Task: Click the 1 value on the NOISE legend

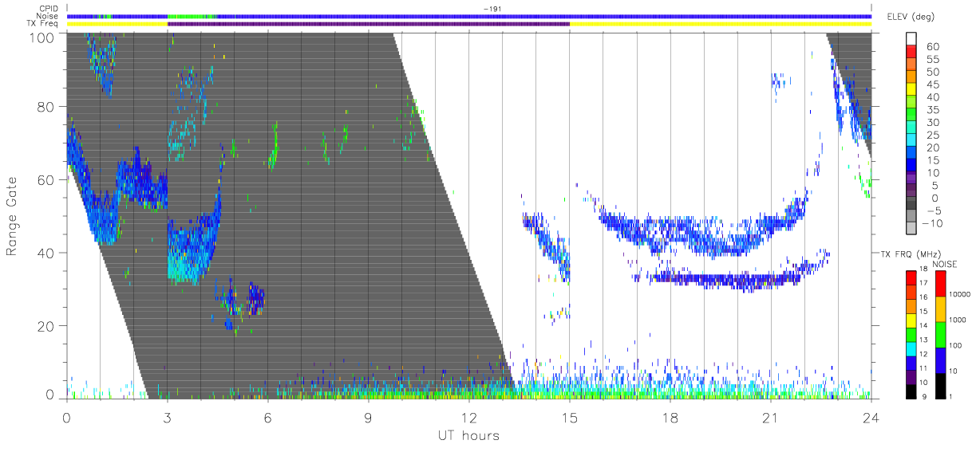Action: point(950,396)
